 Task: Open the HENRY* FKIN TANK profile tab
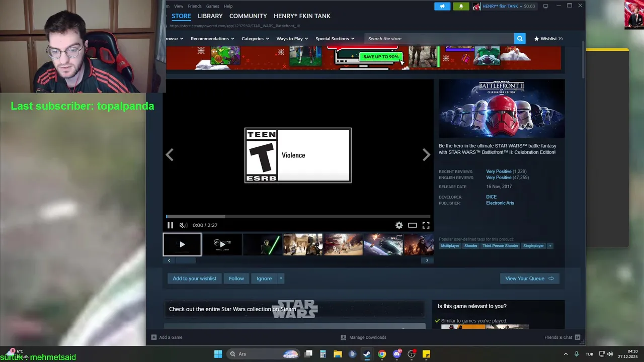click(x=302, y=16)
